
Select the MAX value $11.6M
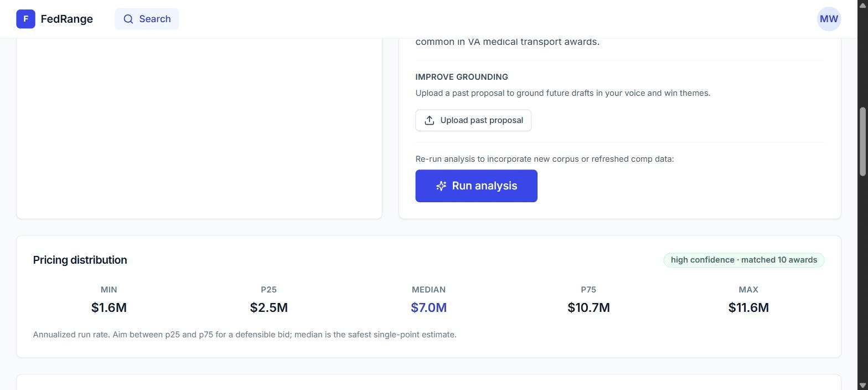pos(748,307)
